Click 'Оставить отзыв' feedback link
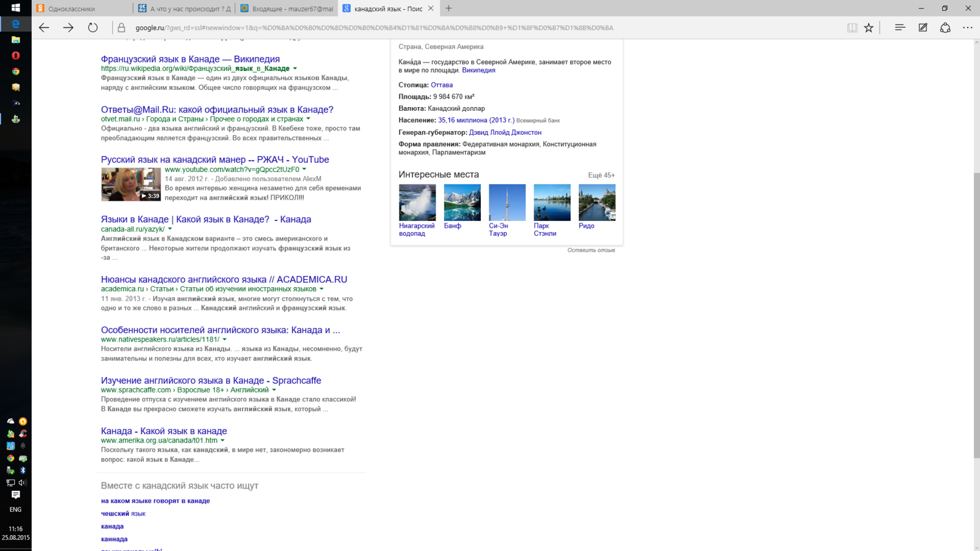Image resolution: width=980 pixels, height=551 pixels. click(590, 250)
